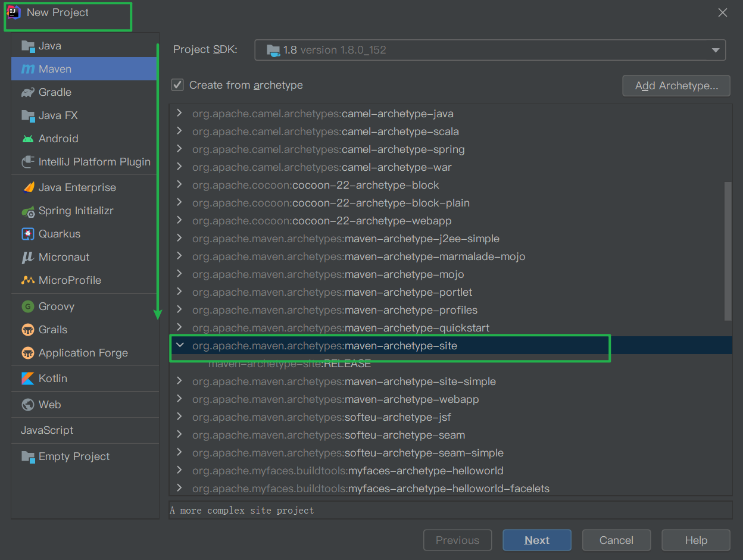Click the IntelliJ IDEA logo in title bar

[x=13, y=12]
